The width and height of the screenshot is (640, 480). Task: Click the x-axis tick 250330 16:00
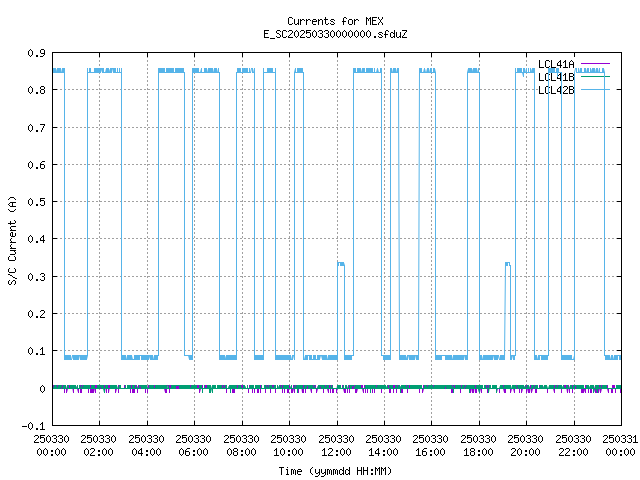point(431,446)
